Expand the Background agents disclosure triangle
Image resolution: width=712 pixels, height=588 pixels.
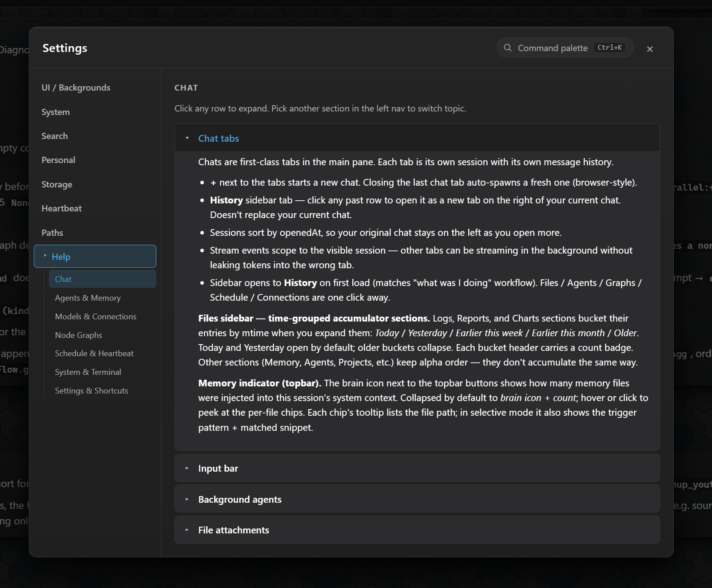coord(187,499)
